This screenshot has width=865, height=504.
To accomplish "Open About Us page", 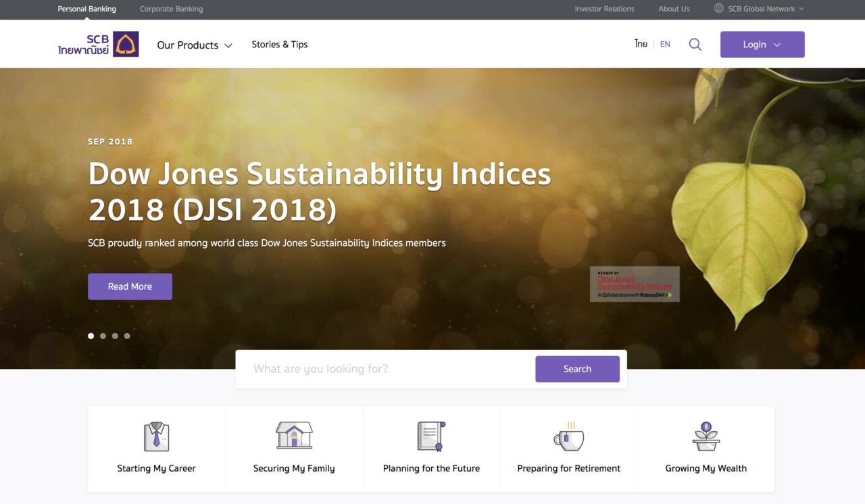I will click(674, 9).
